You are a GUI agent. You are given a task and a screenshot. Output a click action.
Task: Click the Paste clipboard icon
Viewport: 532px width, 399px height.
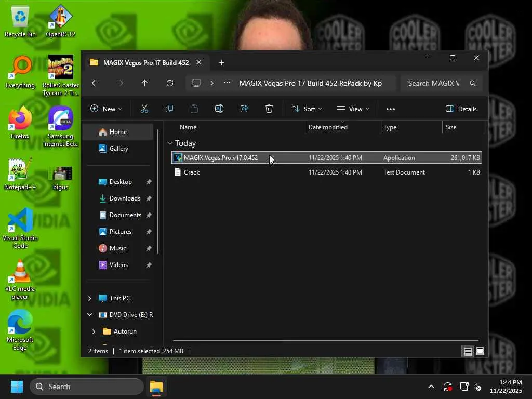194,109
